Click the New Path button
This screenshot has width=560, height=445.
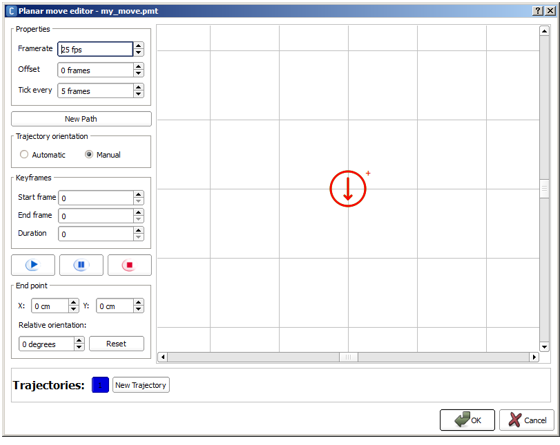81,119
